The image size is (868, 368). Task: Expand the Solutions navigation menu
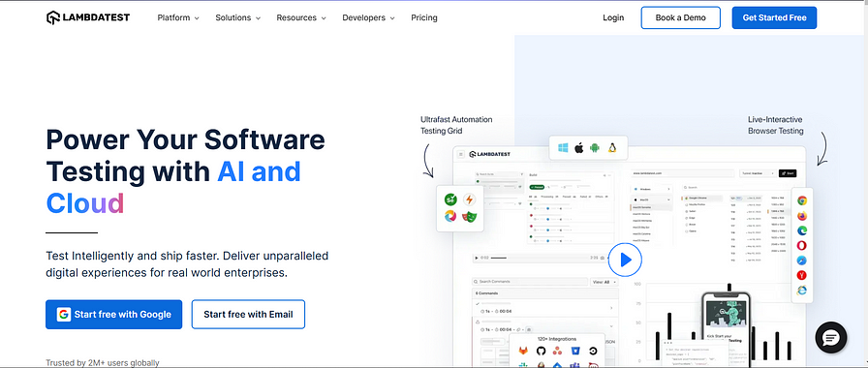(237, 17)
